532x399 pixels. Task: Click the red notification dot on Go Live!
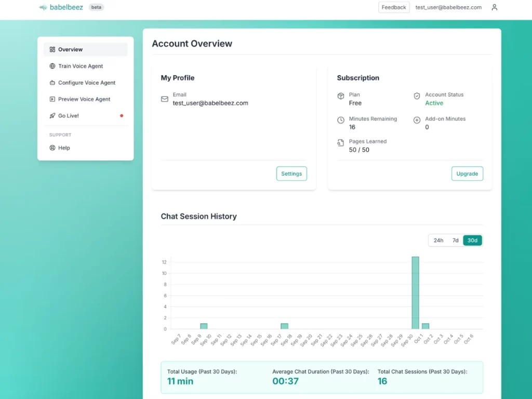click(122, 116)
